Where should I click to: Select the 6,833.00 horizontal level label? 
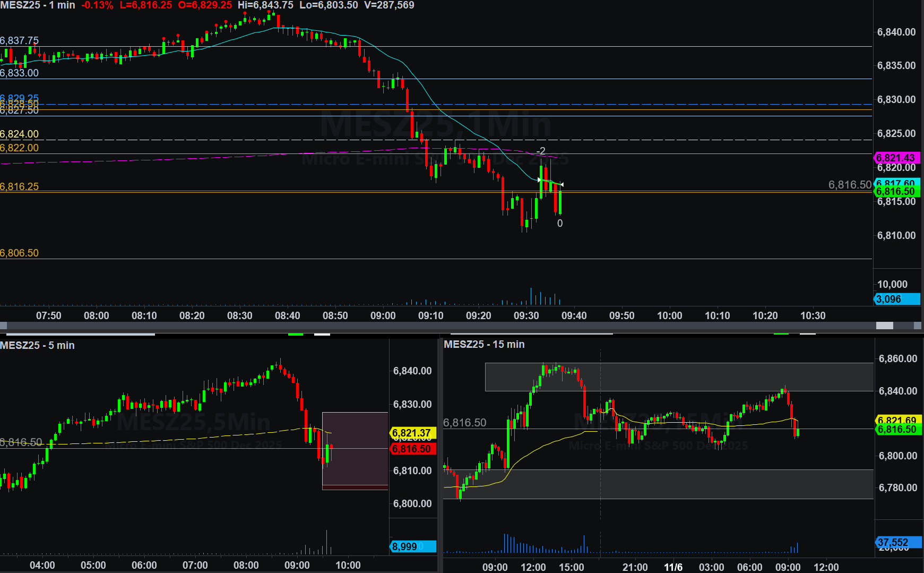(x=20, y=73)
